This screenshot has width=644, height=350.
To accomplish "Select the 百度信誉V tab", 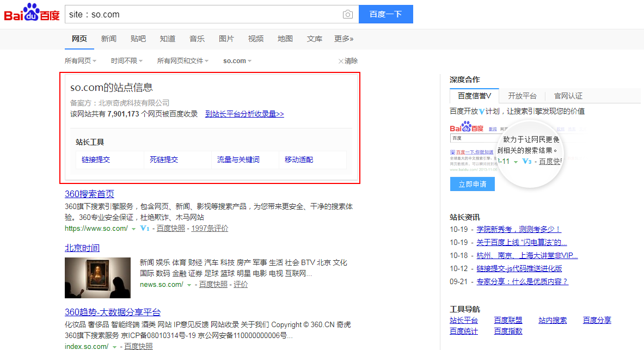I will [474, 96].
